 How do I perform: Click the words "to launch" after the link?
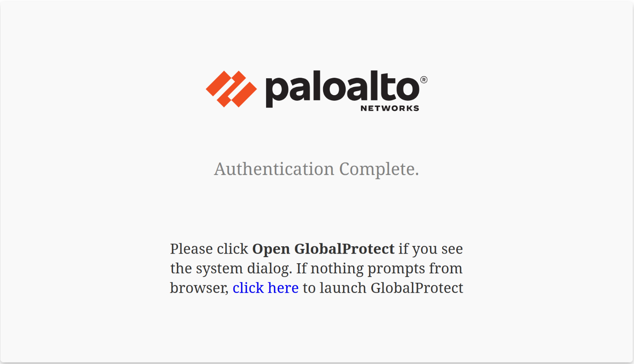(x=334, y=288)
